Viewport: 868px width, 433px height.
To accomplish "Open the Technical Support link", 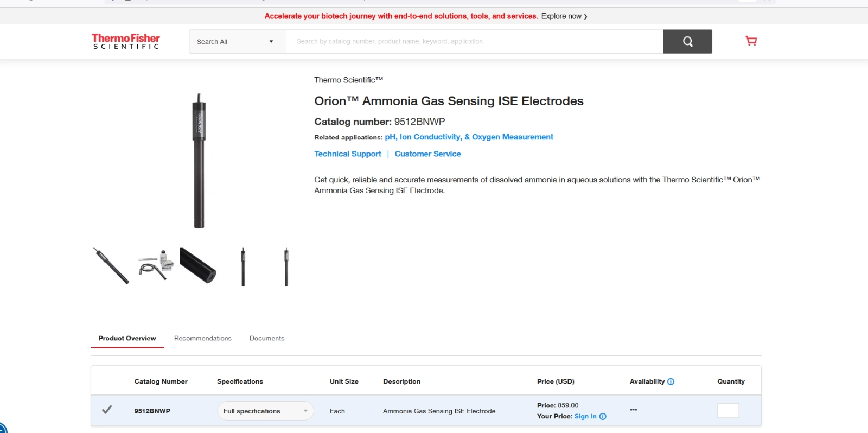I will (348, 154).
